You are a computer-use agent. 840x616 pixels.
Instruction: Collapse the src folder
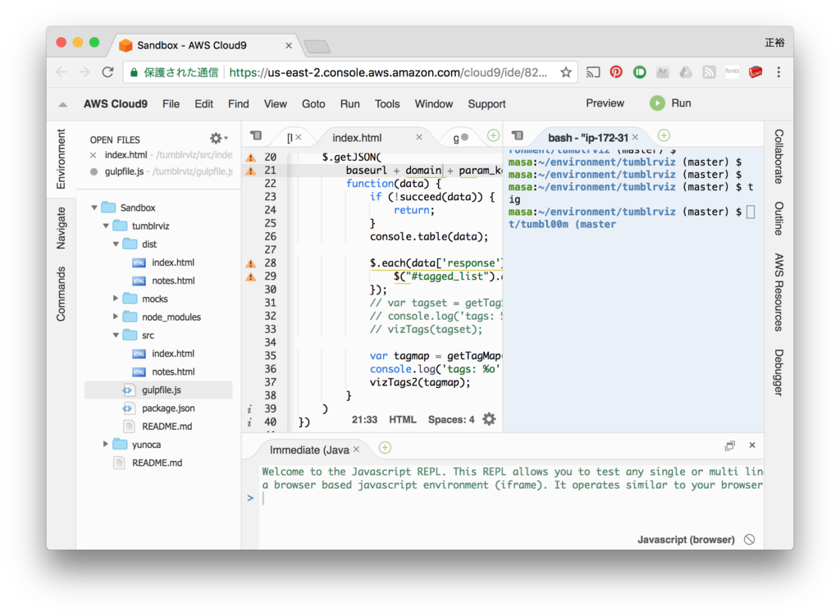(x=116, y=335)
